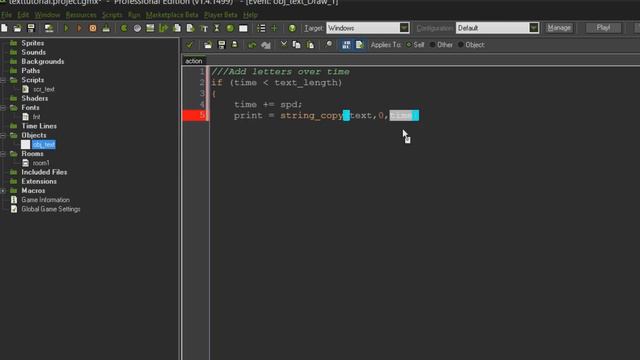Select room1 in the Rooms folder

coord(41,163)
